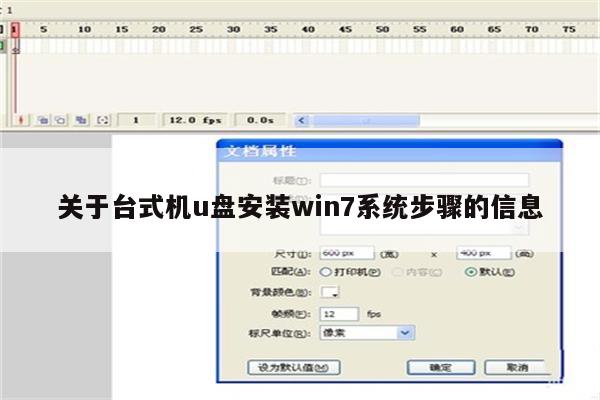Click the 设为默认值 (Make Default) button
The image size is (600, 400).
coord(293,367)
